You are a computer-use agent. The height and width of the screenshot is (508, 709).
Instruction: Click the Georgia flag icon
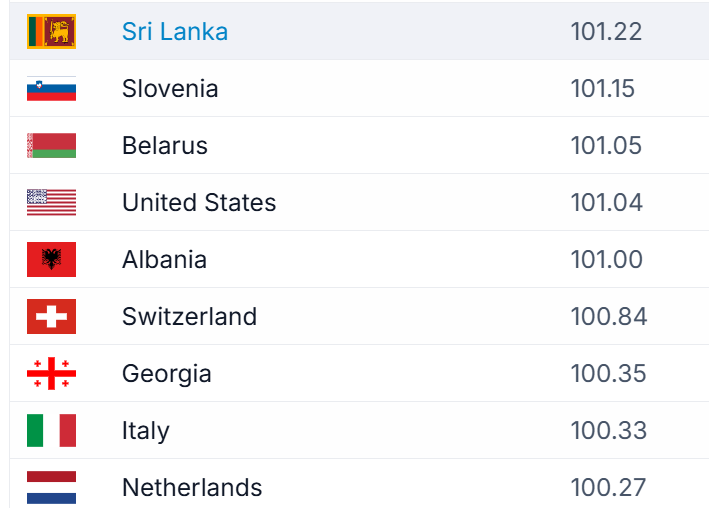[x=51, y=374]
